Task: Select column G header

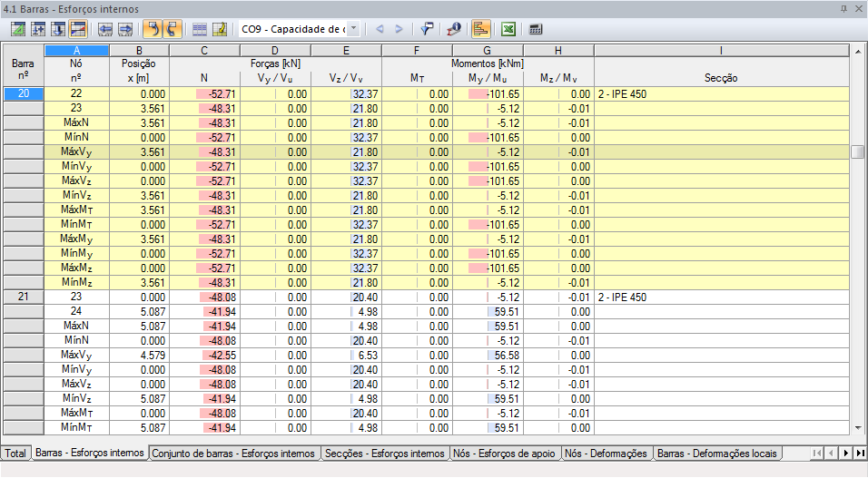Action: coord(488,51)
